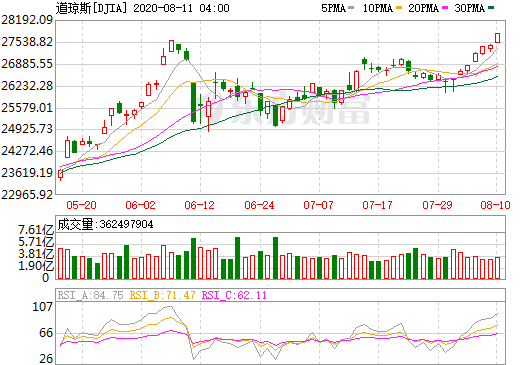Viewport: 520px width, 365px height.
Task: Click the 7.61亿 volume axis label
Action: pyautogui.click(x=36, y=230)
